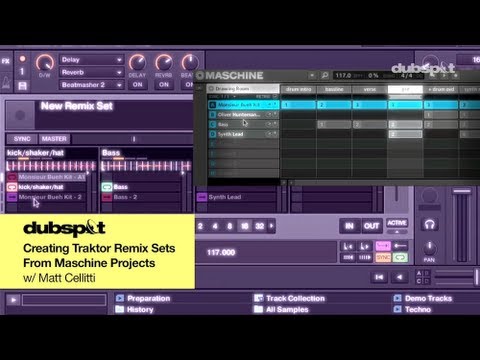This screenshot has height=360, width=480.
Task: Click the 117.000 BPM display
Action: tap(221, 252)
